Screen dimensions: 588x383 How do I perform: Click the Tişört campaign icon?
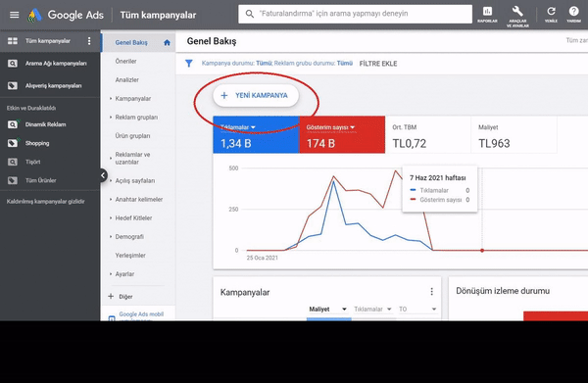tap(13, 162)
